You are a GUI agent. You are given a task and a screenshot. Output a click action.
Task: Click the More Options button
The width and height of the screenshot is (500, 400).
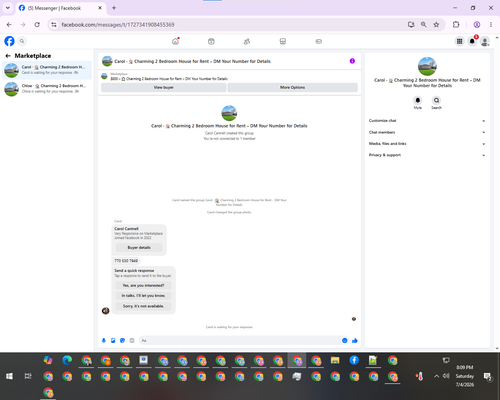coord(292,87)
